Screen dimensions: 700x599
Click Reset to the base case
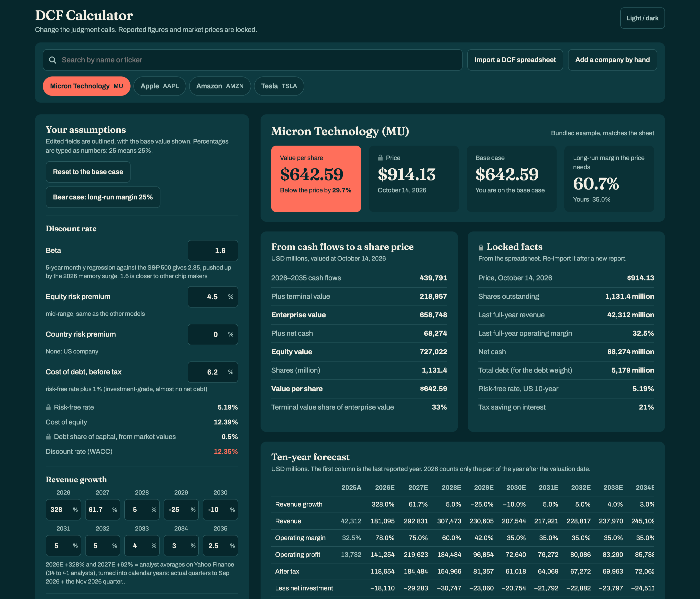(88, 172)
